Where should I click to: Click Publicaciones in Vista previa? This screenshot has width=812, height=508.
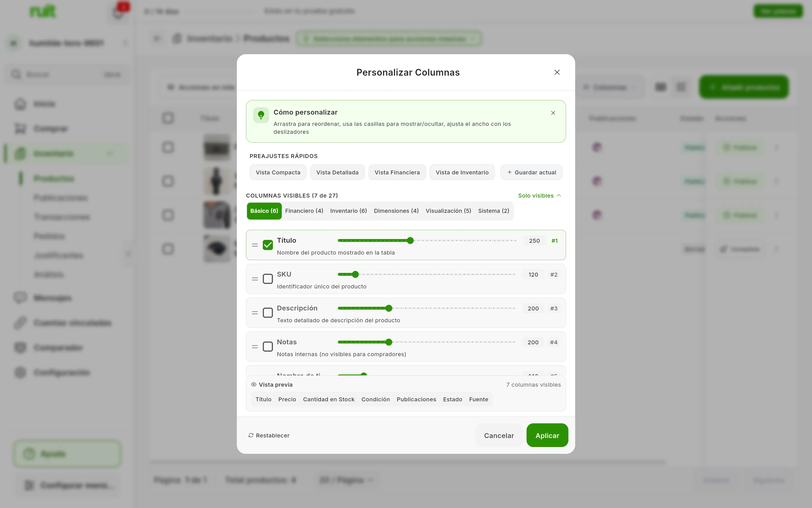pyautogui.click(x=416, y=399)
